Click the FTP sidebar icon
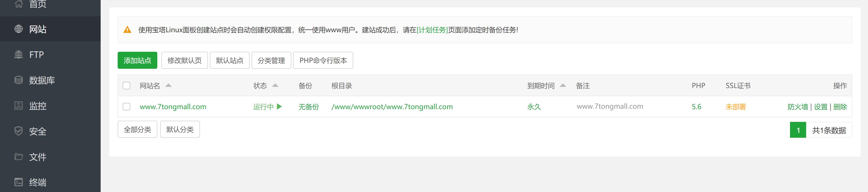The image size is (868, 192). [x=19, y=55]
